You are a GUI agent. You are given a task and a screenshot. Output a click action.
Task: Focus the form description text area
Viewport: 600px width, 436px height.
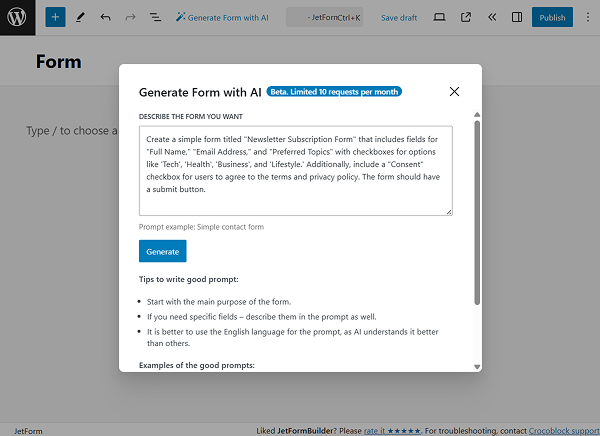pyautogui.click(x=296, y=171)
